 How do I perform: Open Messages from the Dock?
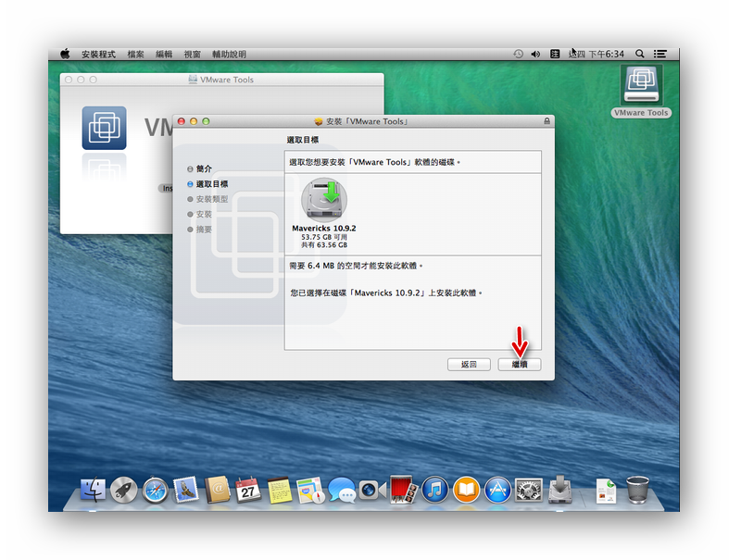(342, 489)
